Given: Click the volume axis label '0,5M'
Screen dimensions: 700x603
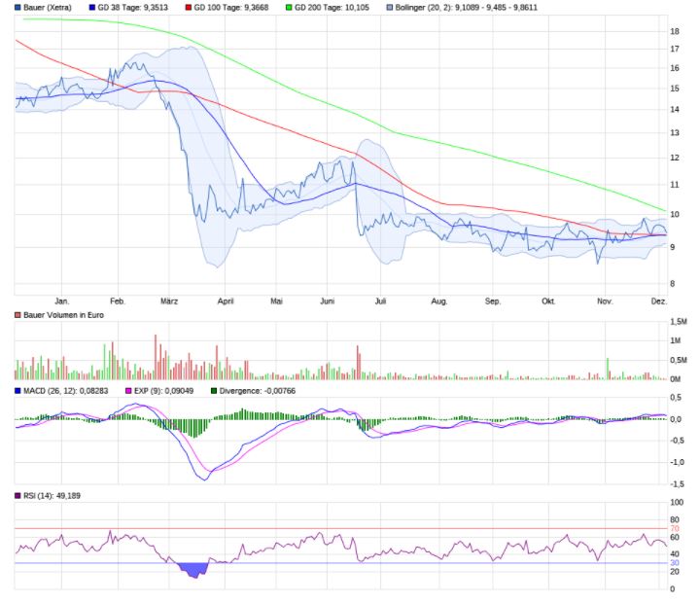Looking at the screenshot, I should (679, 360).
